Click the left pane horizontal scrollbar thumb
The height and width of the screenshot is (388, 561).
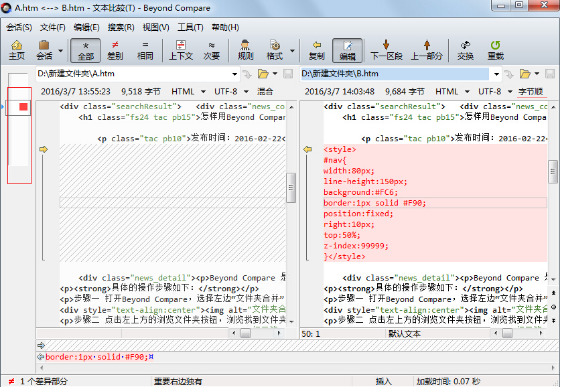click(245, 334)
